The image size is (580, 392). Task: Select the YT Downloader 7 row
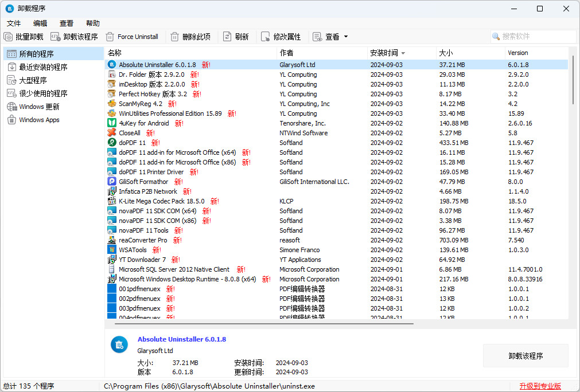337,260
